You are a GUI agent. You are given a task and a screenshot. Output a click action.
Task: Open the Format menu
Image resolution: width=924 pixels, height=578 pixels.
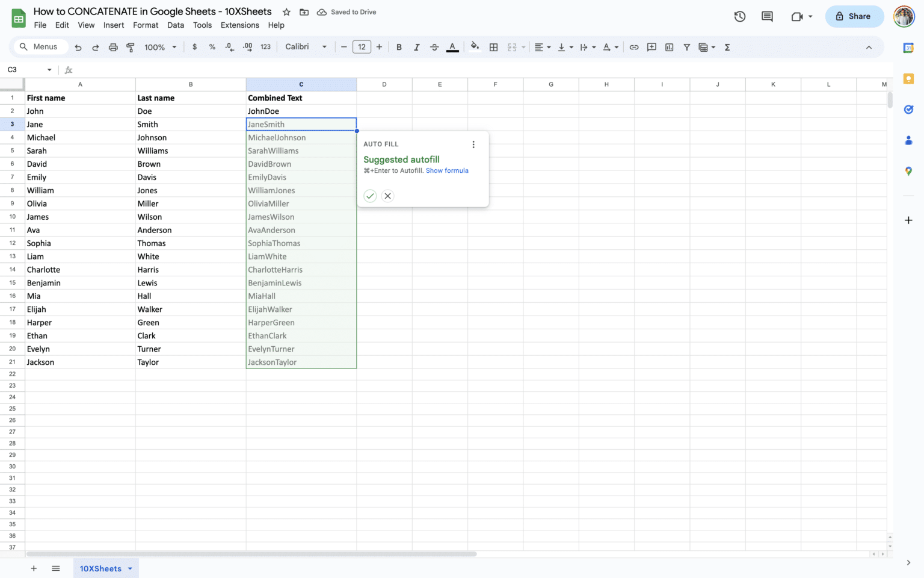pyautogui.click(x=146, y=25)
